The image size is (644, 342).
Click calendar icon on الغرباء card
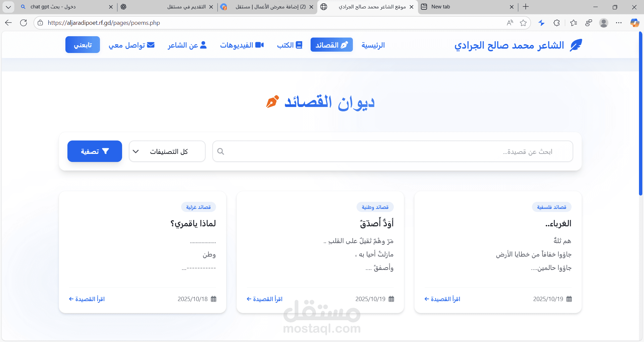(x=569, y=299)
